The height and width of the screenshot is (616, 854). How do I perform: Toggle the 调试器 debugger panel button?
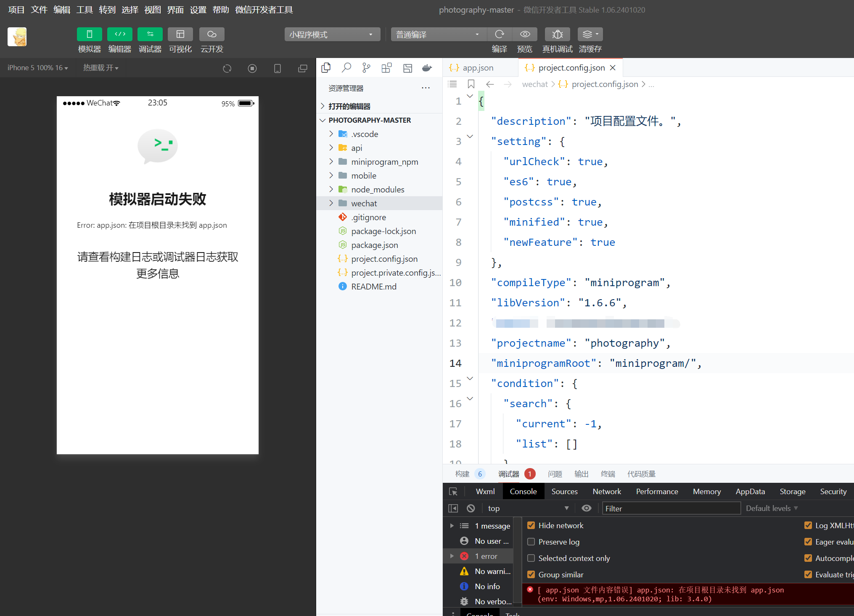pos(150,34)
